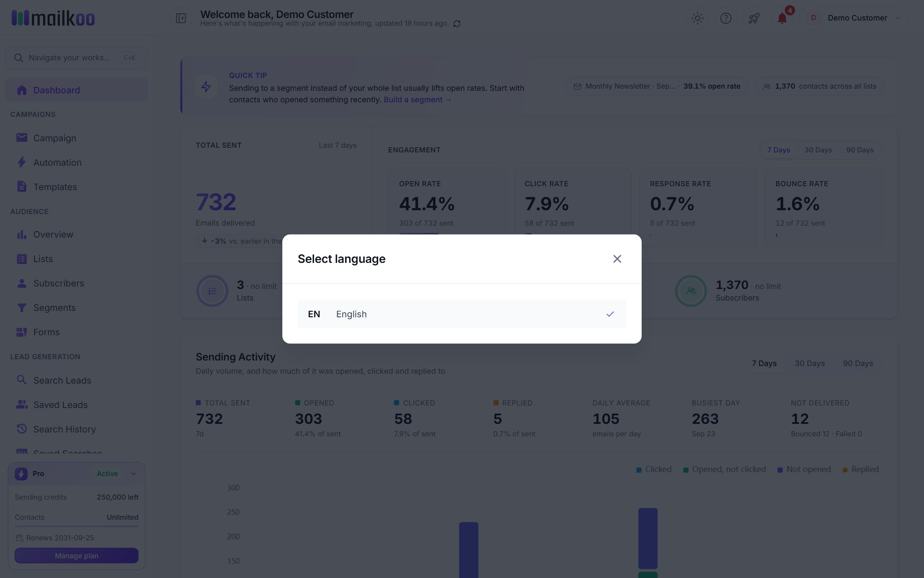The width and height of the screenshot is (924, 578).
Task: Click the Segments funnel icon
Action: click(21, 307)
